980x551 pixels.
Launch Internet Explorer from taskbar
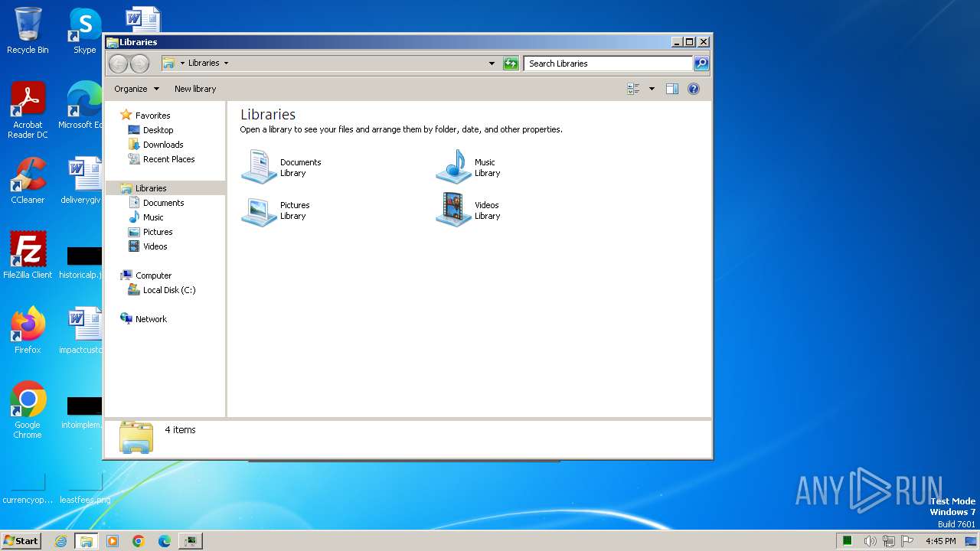[x=60, y=541]
